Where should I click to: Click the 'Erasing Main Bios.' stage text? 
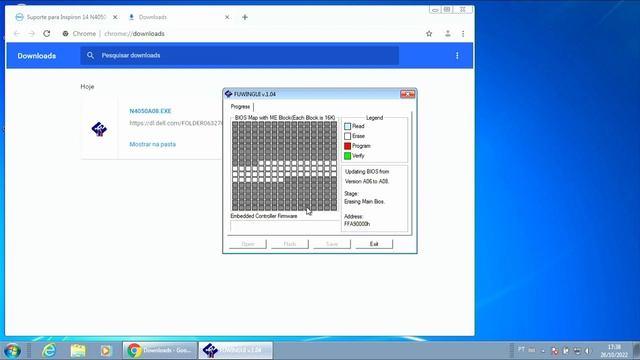point(364,202)
